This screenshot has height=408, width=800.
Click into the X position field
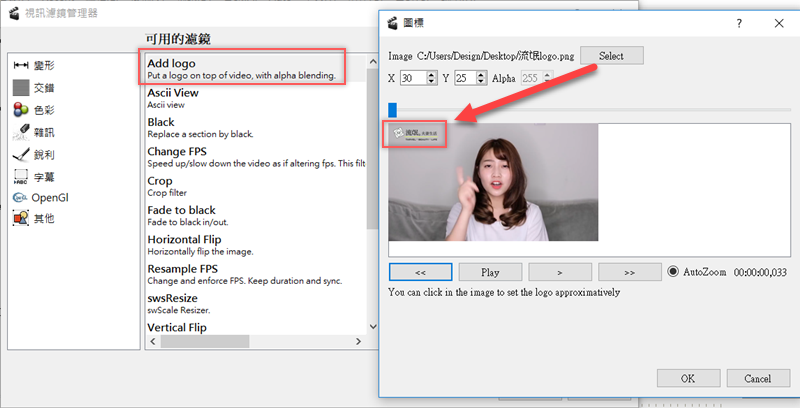pos(413,78)
